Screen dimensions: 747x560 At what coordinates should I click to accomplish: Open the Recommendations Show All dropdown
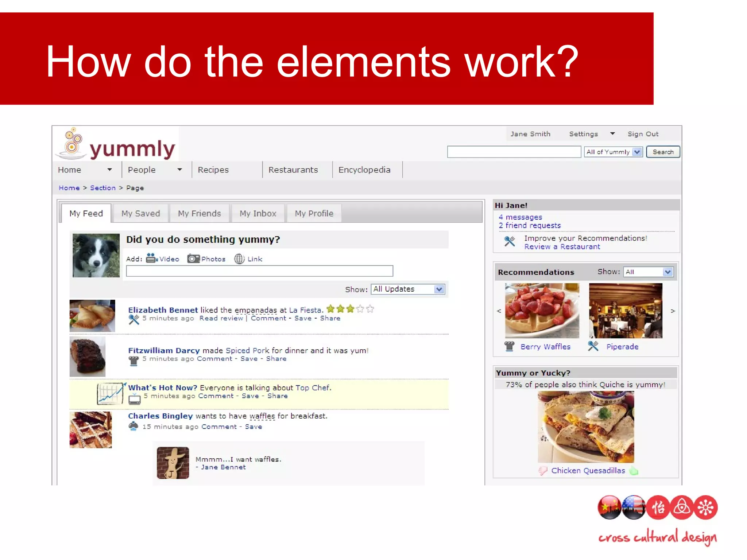click(x=667, y=272)
